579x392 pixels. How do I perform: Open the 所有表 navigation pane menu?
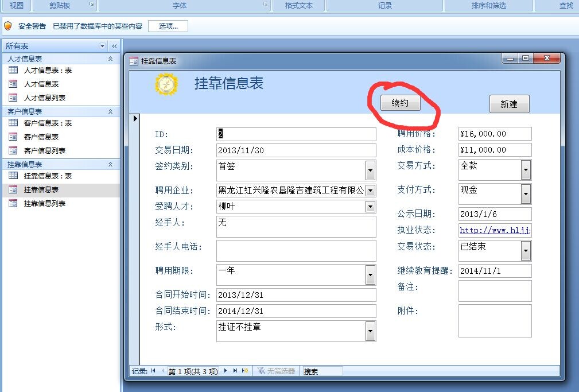103,46
